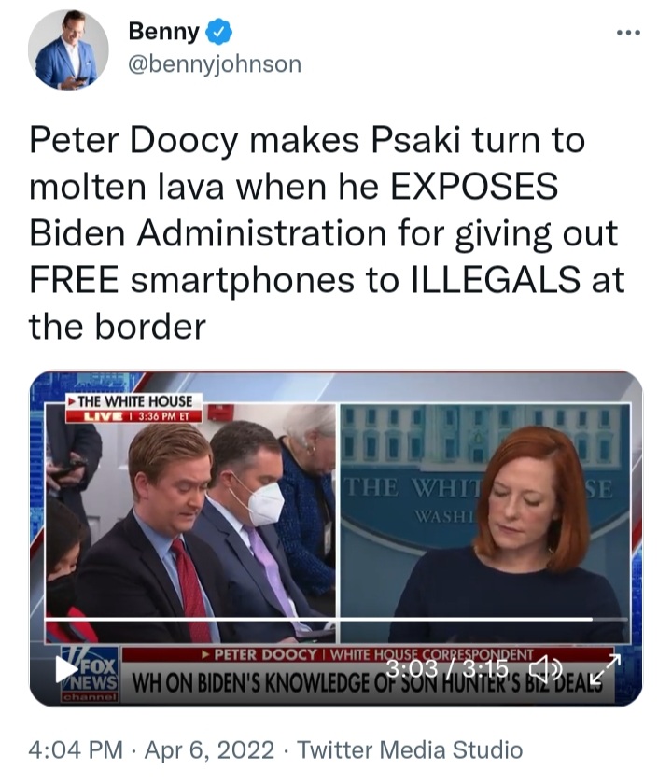Viewport: 672px width, 784px height.
Task: Click the 3:03 / 3:15 time display
Action: [x=447, y=668]
